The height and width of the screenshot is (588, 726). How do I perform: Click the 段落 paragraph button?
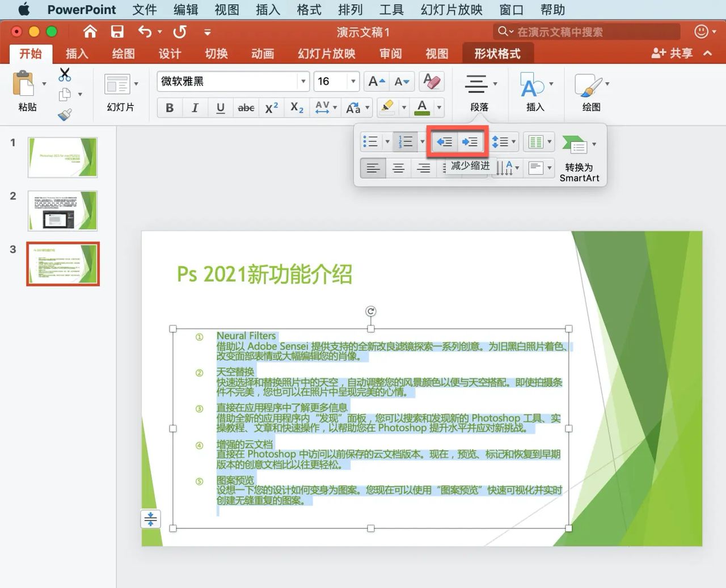point(479,93)
